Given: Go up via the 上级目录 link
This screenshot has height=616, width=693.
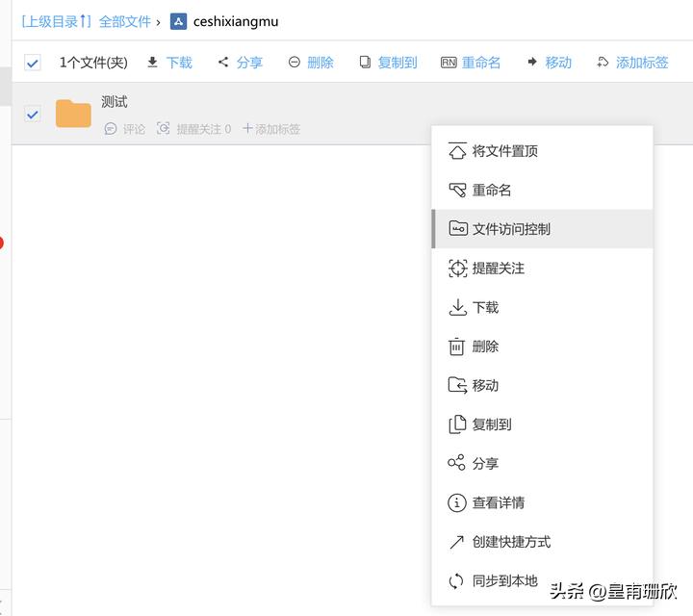Looking at the screenshot, I should click(x=57, y=21).
